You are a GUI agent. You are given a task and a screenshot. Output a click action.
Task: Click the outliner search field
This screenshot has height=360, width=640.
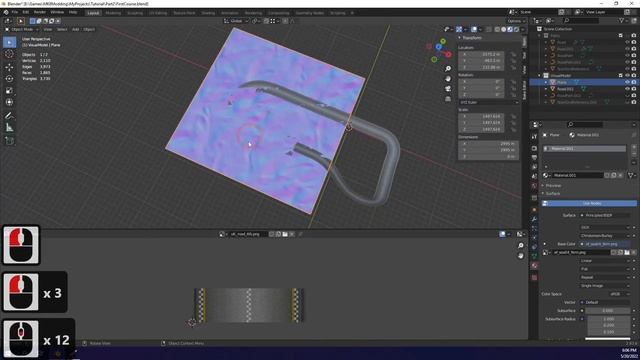point(581,20)
